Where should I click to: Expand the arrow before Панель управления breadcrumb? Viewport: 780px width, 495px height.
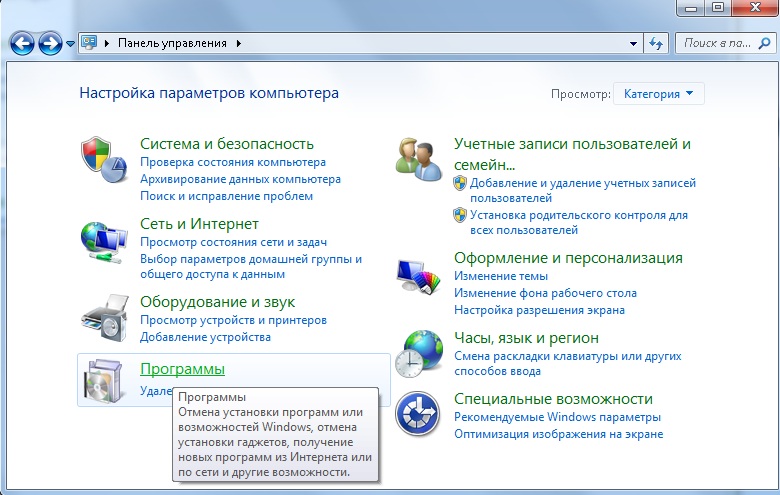(x=106, y=43)
